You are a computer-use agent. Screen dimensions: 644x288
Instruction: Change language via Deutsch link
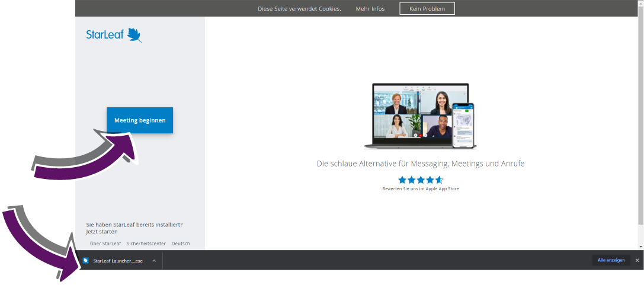[x=181, y=244]
